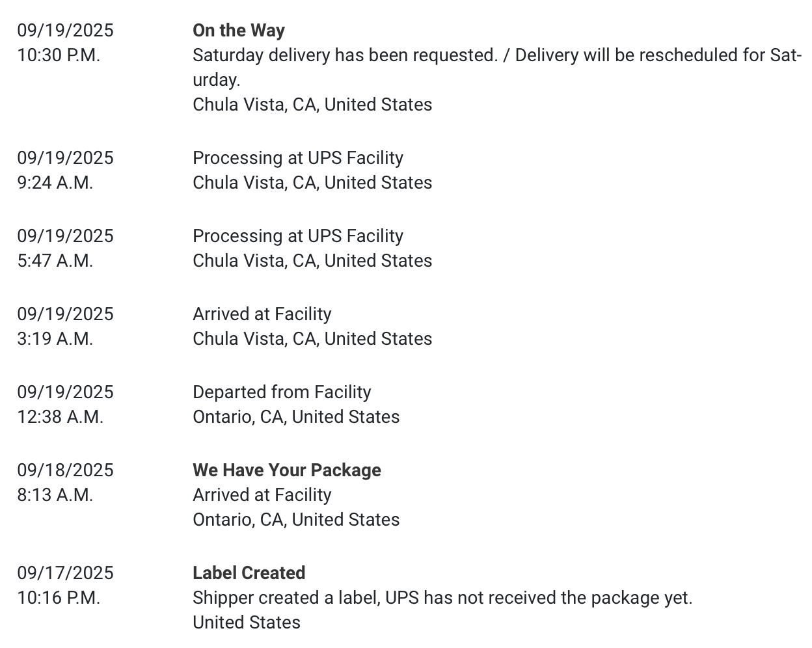Select the 5:47 A.M. timestamp
The width and height of the screenshot is (812, 648).
55,261
